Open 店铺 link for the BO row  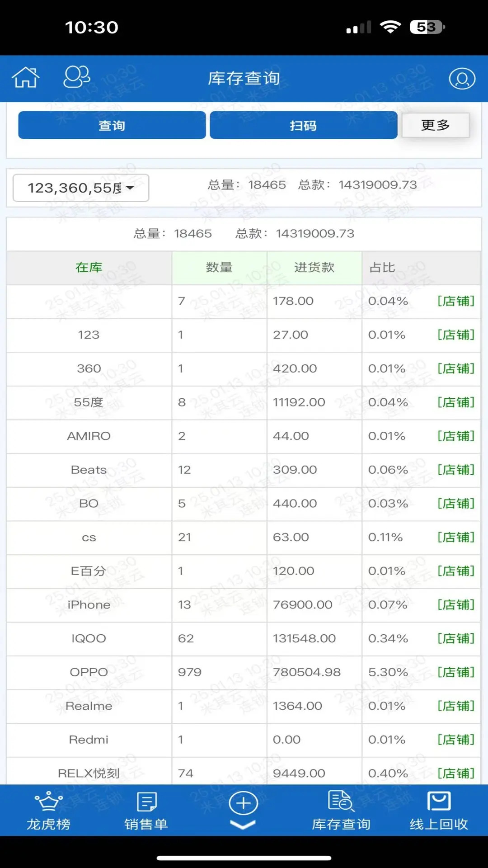tap(455, 504)
